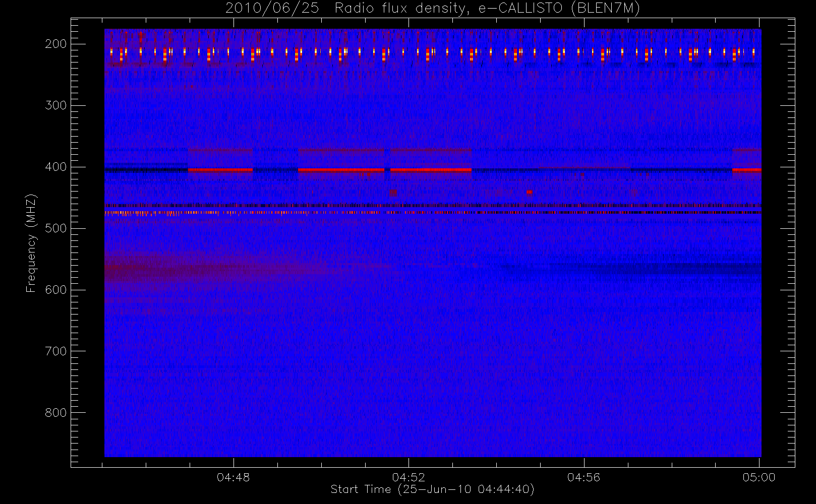Click the 700 frequency tick label
The image size is (816, 504).
(x=55, y=351)
